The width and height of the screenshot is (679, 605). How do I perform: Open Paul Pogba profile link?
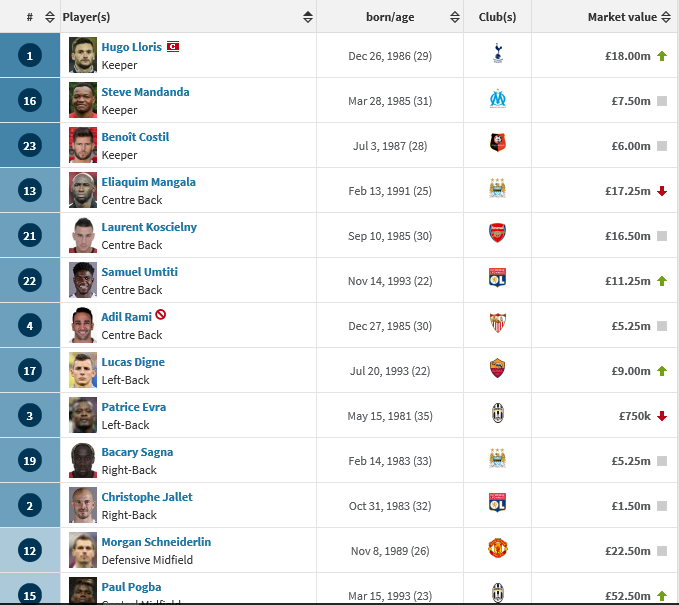coord(131,587)
